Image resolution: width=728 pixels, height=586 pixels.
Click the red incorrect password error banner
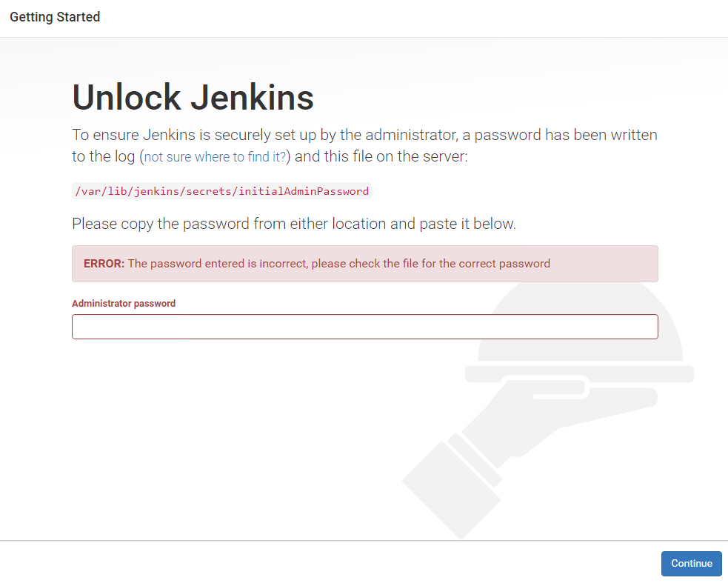point(365,264)
